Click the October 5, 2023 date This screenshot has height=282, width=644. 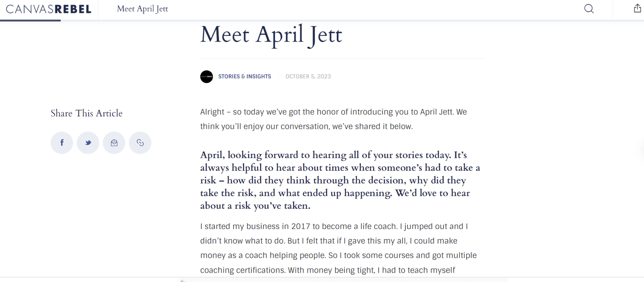click(308, 77)
